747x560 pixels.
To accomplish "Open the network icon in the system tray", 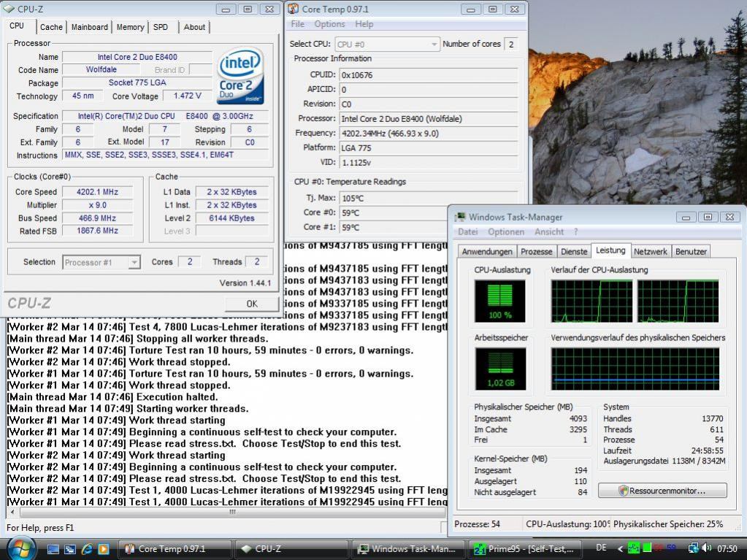I will pos(693,548).
